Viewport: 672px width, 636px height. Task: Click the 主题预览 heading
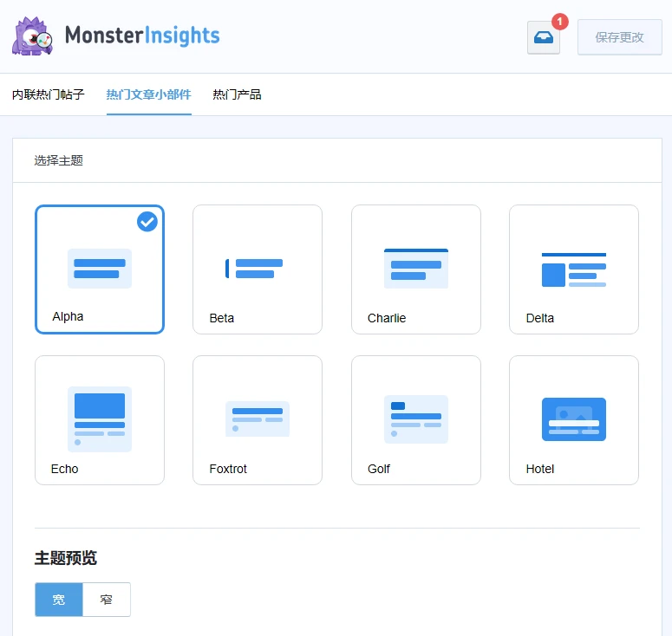tap(66, 558)
